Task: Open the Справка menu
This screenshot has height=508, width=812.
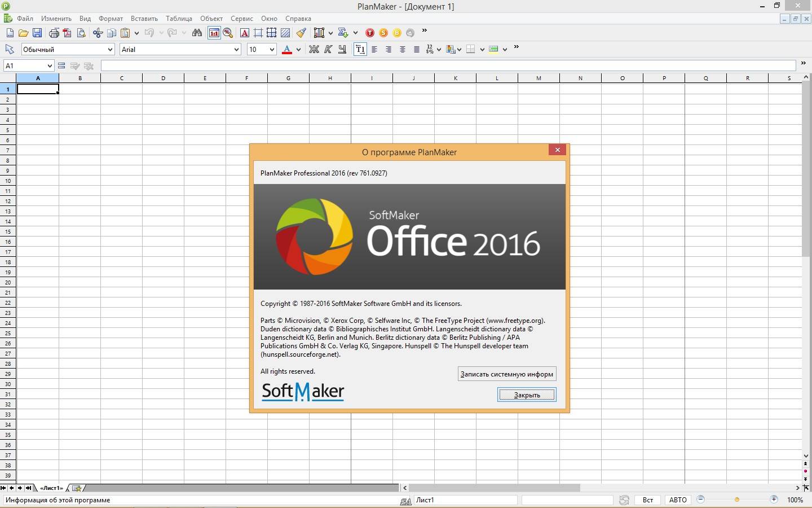Action: point(298,19)
